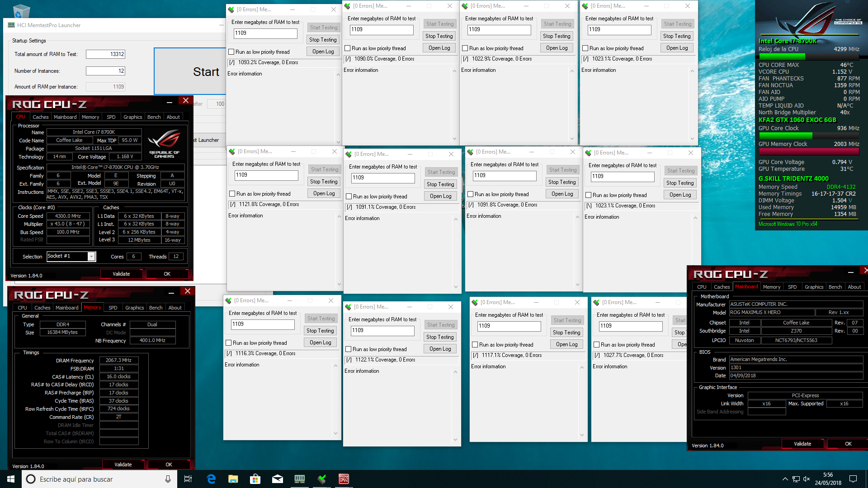
Task: Click the Task View taskbar icon
Action: tap(188, 479)
